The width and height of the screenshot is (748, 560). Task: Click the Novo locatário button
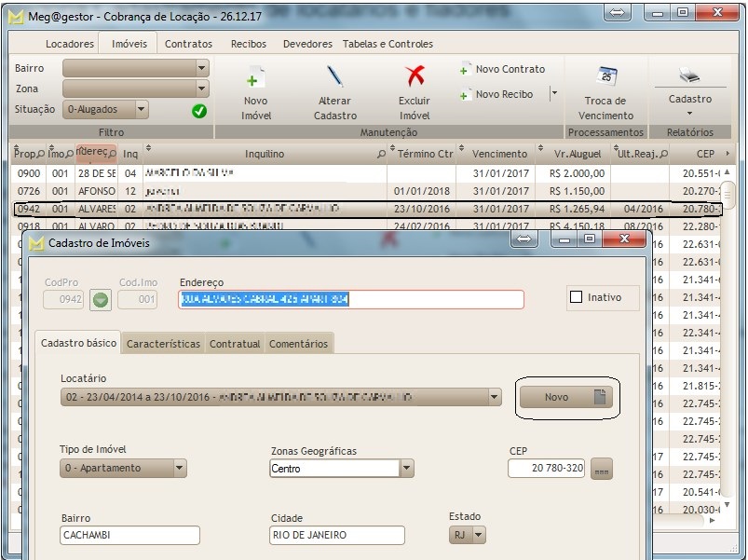[565, 398]
